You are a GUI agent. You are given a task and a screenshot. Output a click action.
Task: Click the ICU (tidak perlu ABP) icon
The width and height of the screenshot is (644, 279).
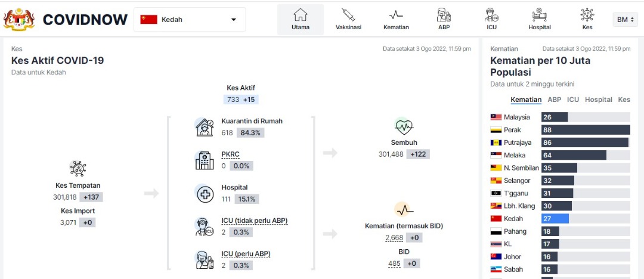[x=204, y=227]
